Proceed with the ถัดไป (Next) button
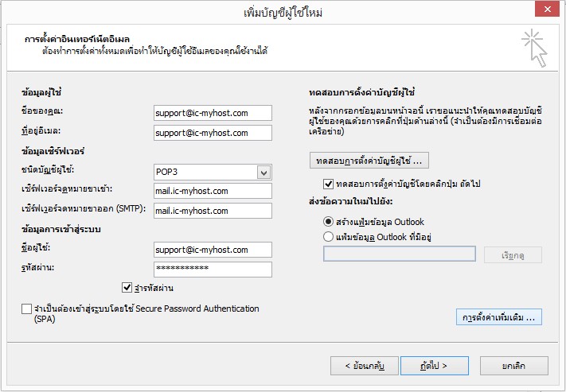 (x=433, y=365)
